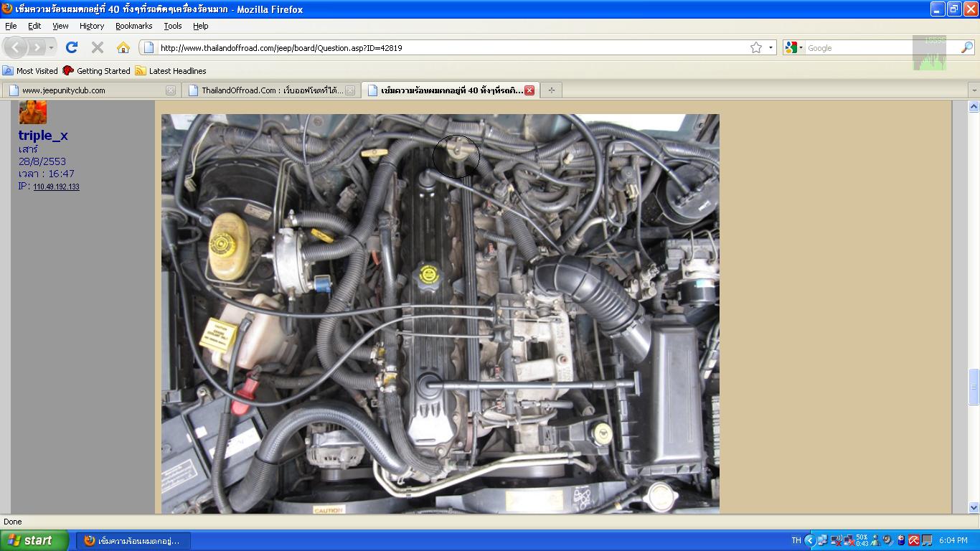This screenshot has height=551, width=980.
Task: Click the vertical scrollbar thumb
Action: click(x=974, y=387)
